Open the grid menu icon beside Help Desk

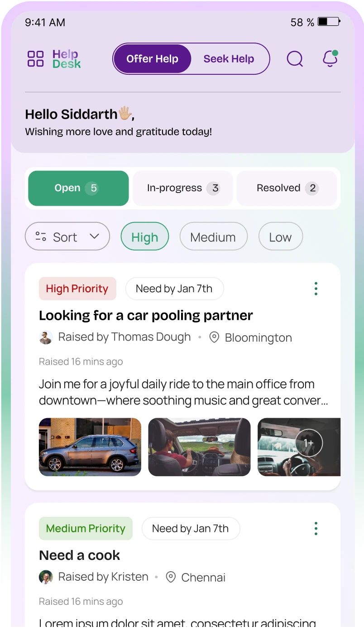35,59
